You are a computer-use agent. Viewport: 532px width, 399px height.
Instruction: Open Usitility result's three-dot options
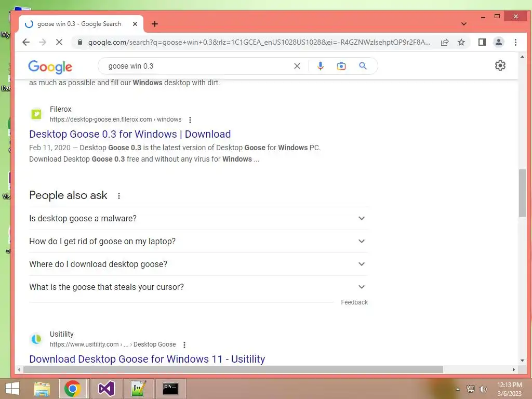pos(184,345)
